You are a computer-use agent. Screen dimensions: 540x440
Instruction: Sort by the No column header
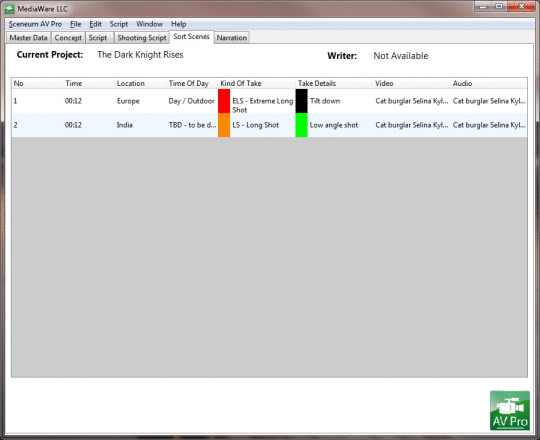[x=37, y=83]
